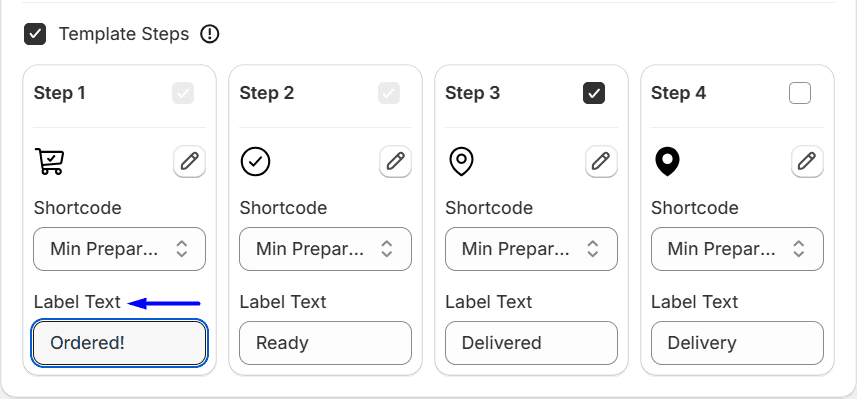Click the Step 2 circled checkmark icon

(x=255, y=162)
